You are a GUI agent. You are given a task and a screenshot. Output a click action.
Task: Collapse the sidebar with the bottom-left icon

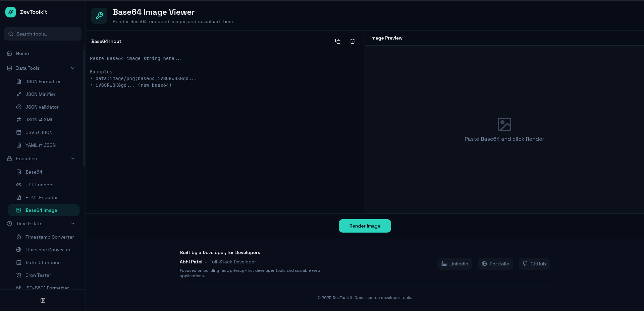[x=43, y=300]
